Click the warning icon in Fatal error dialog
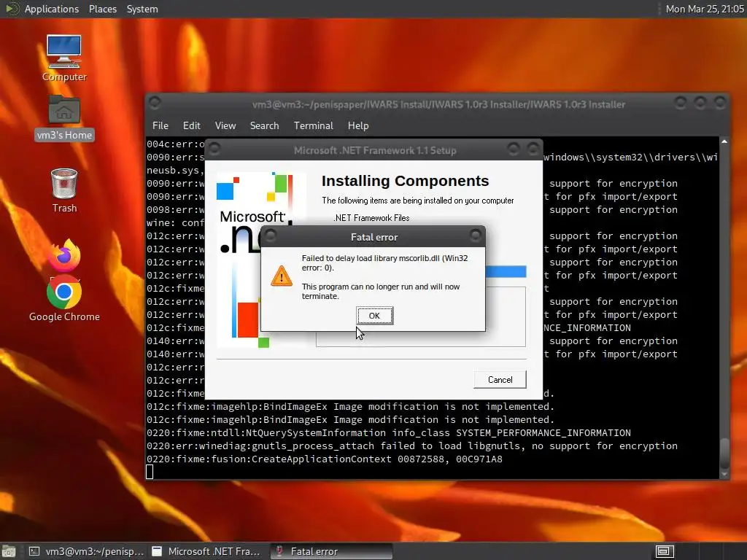 (282, 276)
